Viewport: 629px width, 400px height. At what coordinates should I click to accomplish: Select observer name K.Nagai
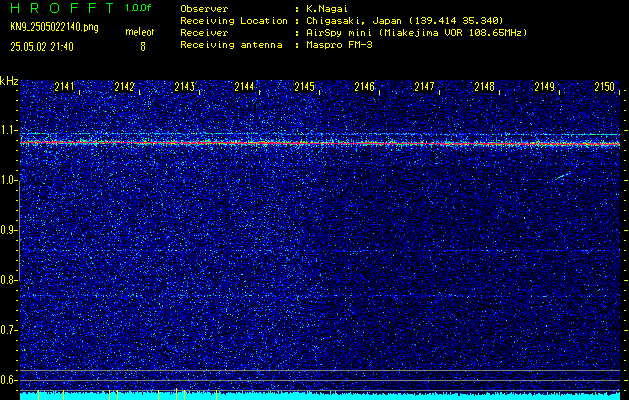click(327, 9)
